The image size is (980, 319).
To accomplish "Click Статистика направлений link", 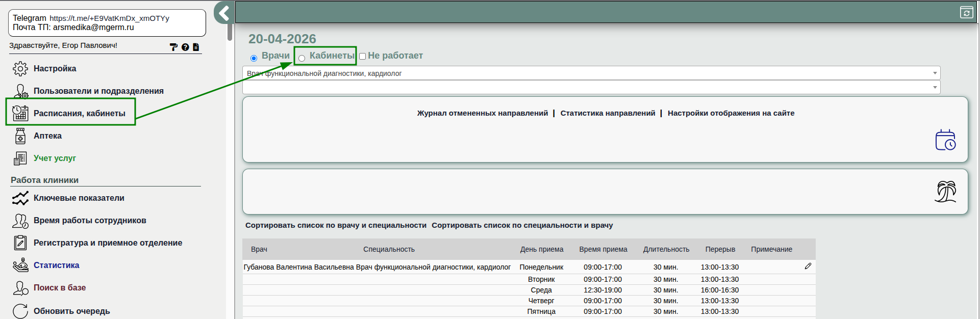I will pos(608,113).
